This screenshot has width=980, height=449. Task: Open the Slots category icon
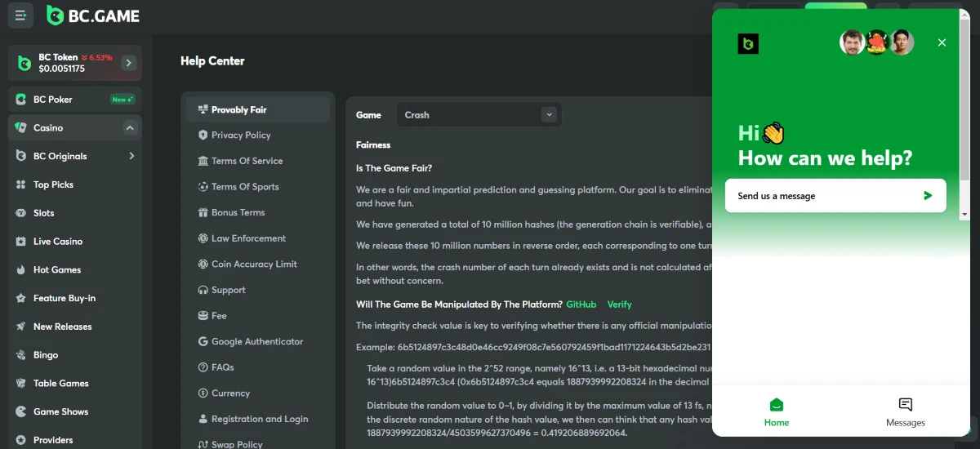point(21,213)
